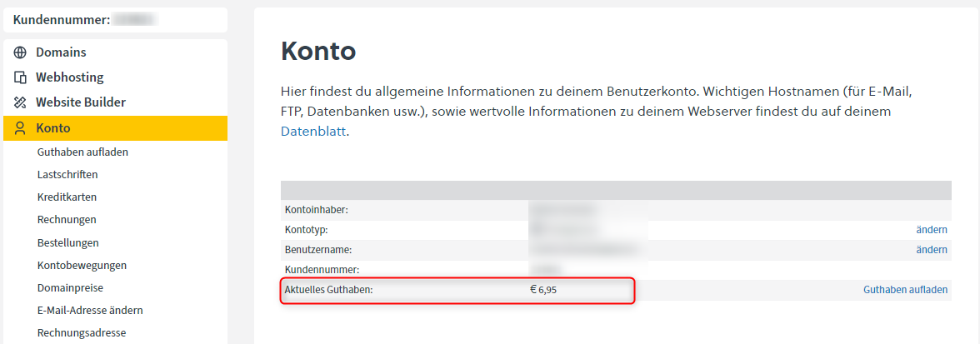Image resolution: width=980 pixels, height=344 pixels.
Task: Open Domainpreise entry
Action: tap(70, 288)
